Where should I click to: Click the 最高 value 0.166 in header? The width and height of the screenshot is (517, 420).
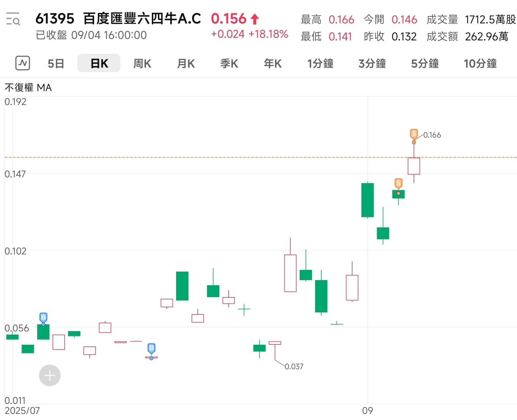341,20
